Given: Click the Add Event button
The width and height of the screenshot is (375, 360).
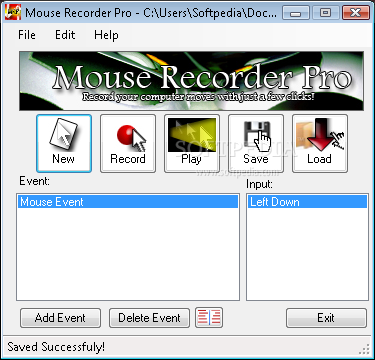Looking at the screenshot, I should pyautogui.click(x=60, y=318).
